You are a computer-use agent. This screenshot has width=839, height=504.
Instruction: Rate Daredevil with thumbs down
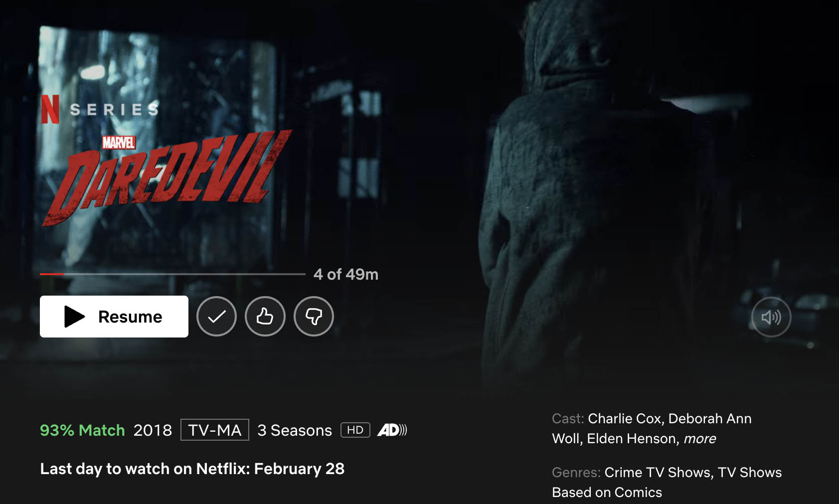point(314,317)
